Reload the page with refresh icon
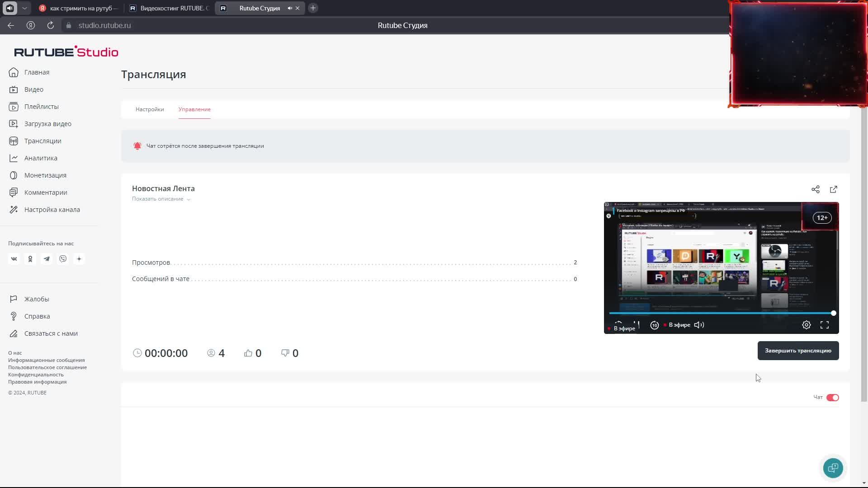Image resolution: width=868 pixels, height=488 pixels. (51, 25)
